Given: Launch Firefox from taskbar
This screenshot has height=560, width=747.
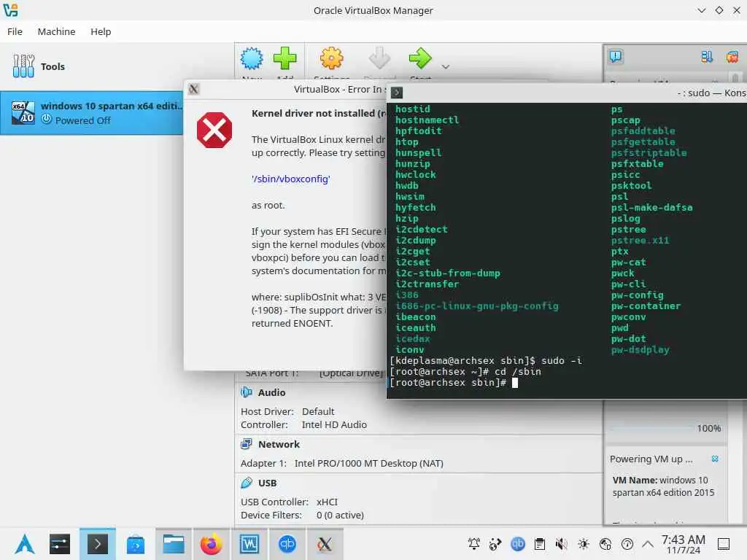Looking at the screenshot, I should click(x=211, y=544).
